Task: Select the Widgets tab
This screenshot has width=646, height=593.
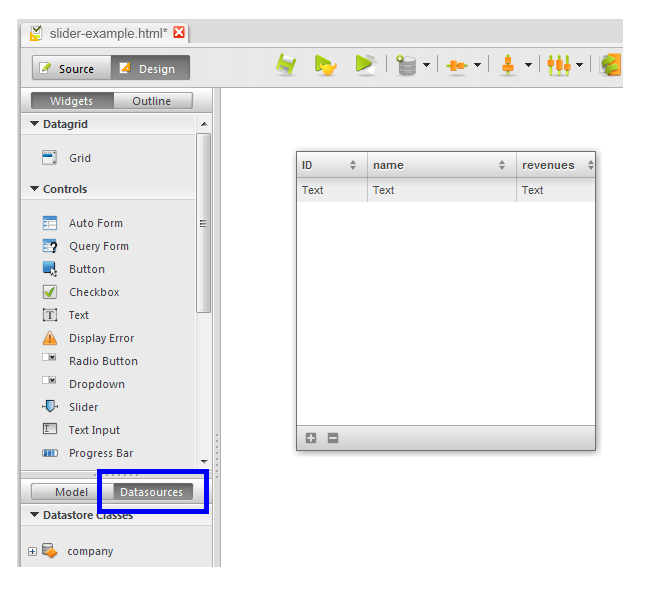Action: (72, 101)
